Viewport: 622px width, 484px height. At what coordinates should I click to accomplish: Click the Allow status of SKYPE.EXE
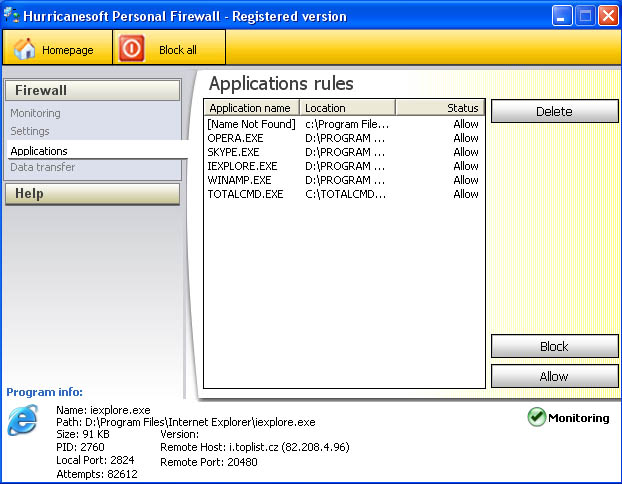pyautogui.click(x=466, y=152)
